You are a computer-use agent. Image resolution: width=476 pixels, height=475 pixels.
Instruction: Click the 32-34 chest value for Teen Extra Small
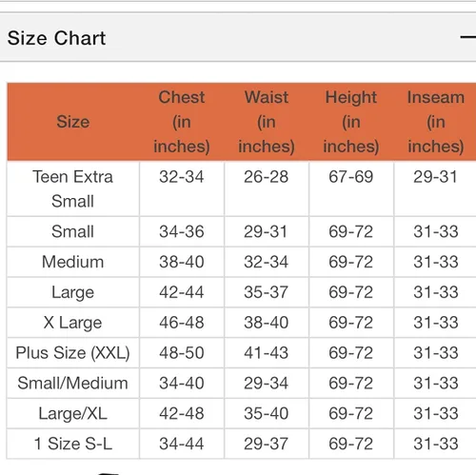click(182, 177)
